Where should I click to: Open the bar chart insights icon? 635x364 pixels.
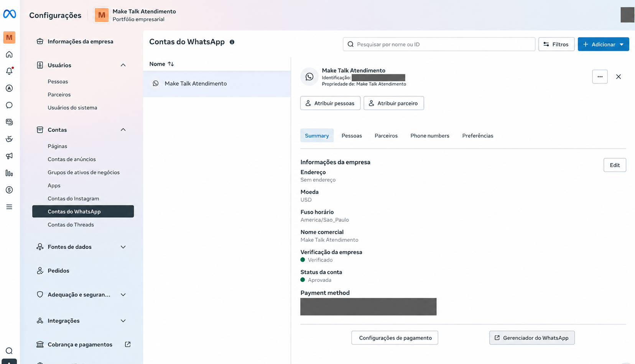coord(9,173)
